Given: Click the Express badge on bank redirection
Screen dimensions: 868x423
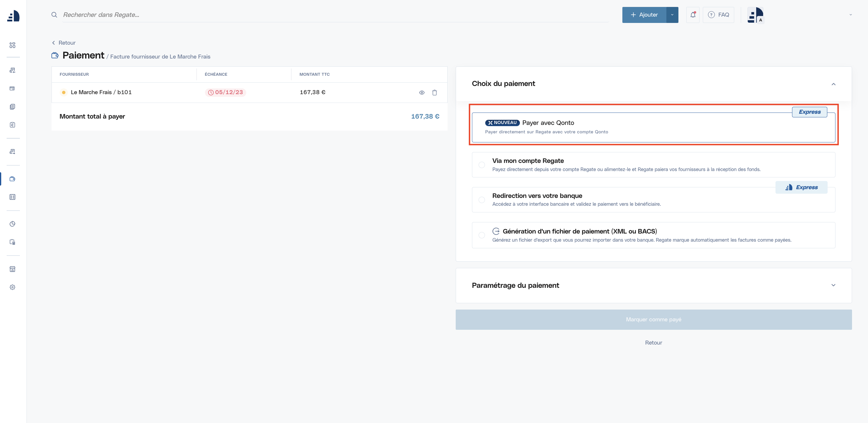Looking at the screenshot, I should (801, 187).
